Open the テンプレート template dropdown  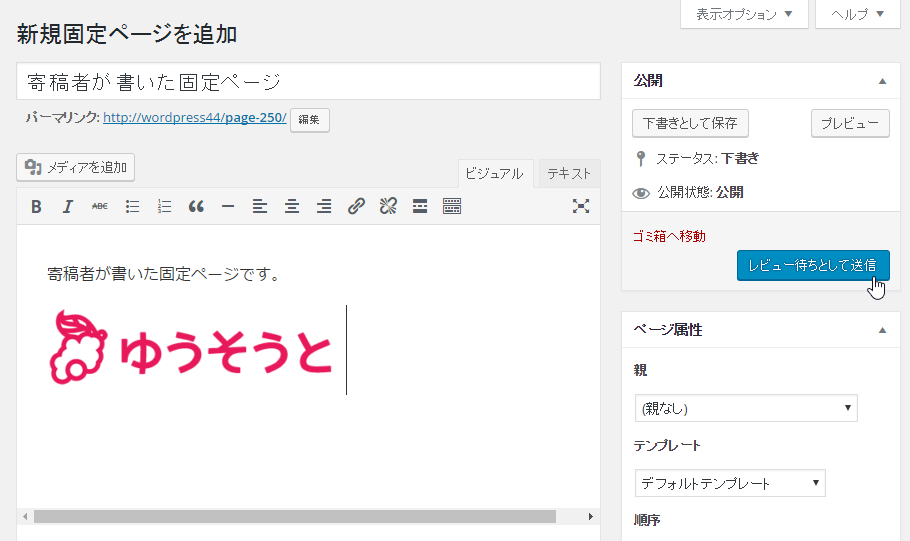click(729, 483)
